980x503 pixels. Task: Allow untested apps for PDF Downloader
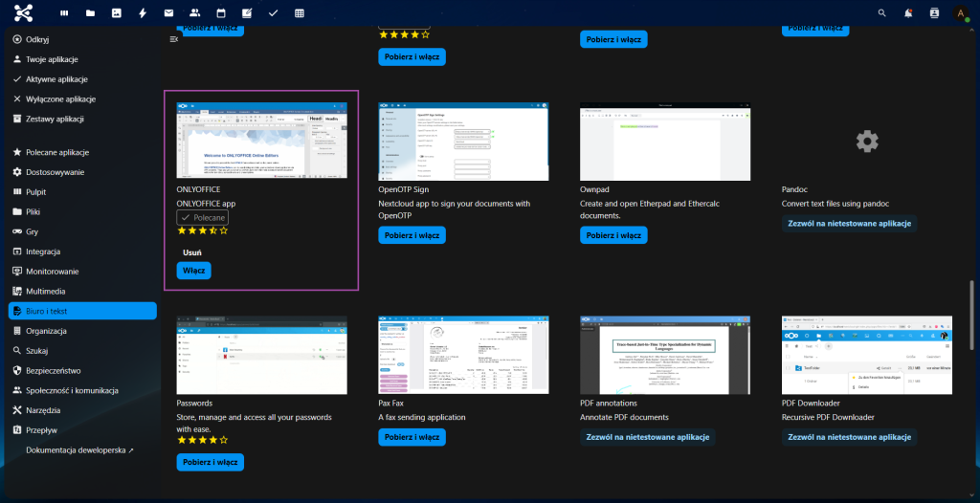[x=850, y=437]
